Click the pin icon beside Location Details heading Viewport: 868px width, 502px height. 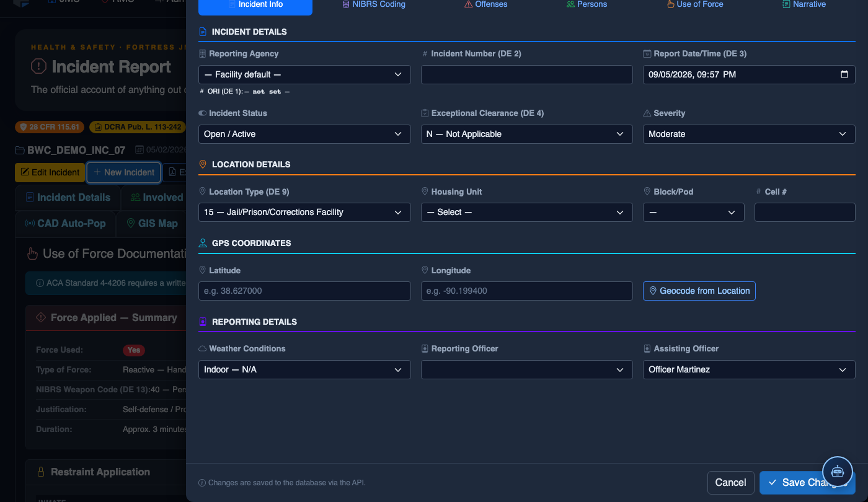203,164
